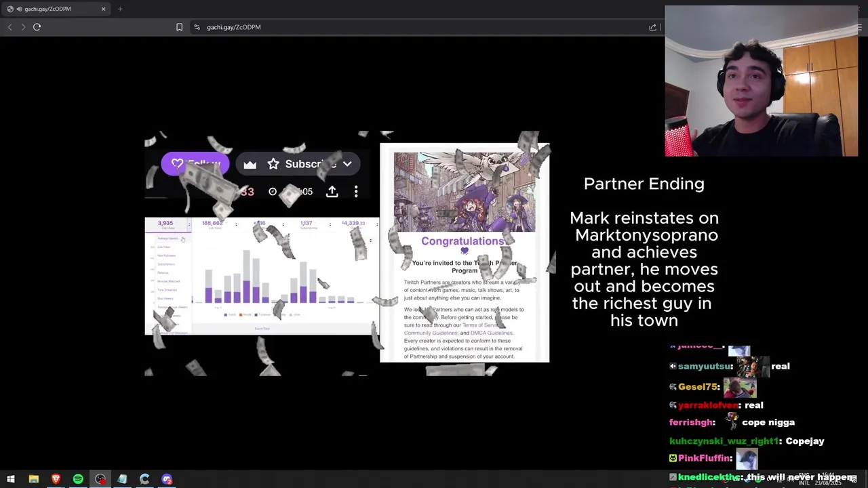868x488 pixels.
Task: Go forward in browser history
Action: tap(23, 27)
